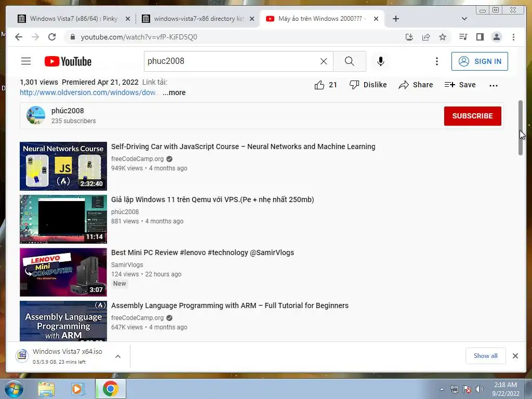Screen dimensions: 532x399
Task: Reload the YouTube page
Action: point(52,37)
